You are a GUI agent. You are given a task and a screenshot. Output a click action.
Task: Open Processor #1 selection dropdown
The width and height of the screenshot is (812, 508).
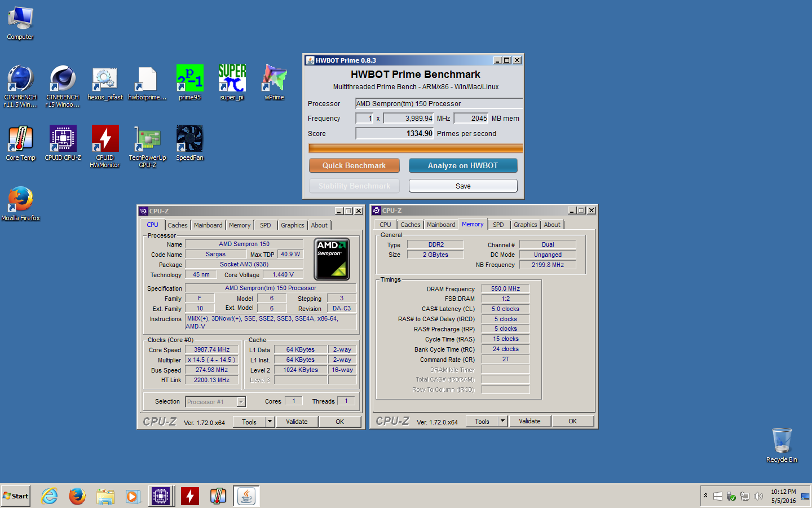(215, 402)
